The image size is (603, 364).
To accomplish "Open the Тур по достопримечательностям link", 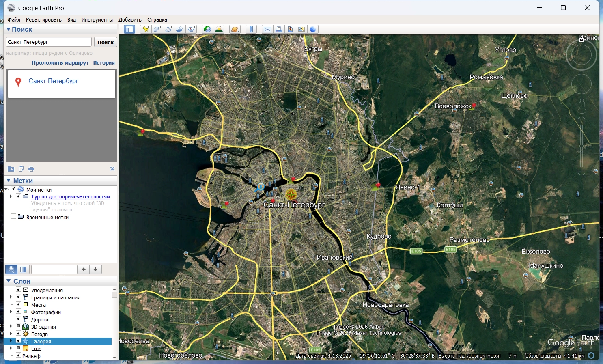I will pos(71,197).
